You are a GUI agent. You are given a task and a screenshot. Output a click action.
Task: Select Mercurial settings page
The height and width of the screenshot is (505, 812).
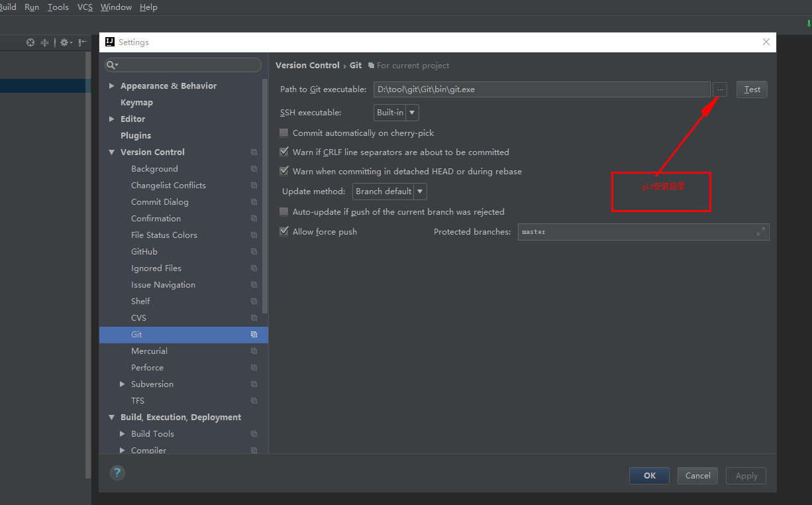point(149,351)
